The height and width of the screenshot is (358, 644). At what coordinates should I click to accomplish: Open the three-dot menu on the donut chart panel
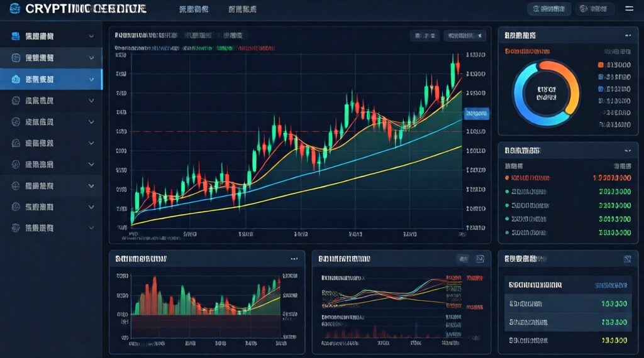pos(627,36)
